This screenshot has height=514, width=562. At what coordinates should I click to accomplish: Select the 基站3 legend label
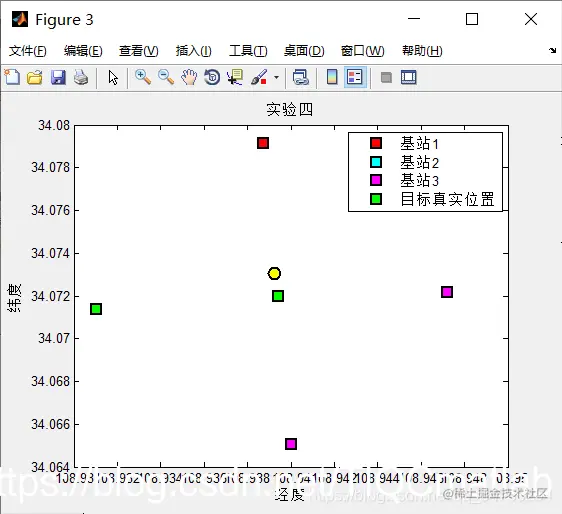tap(419, 180)
